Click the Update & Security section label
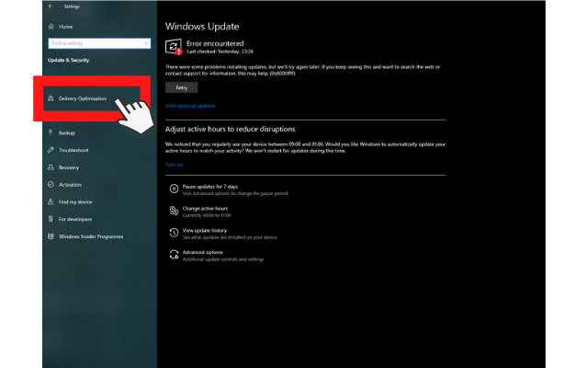 (x=68, y=60)
